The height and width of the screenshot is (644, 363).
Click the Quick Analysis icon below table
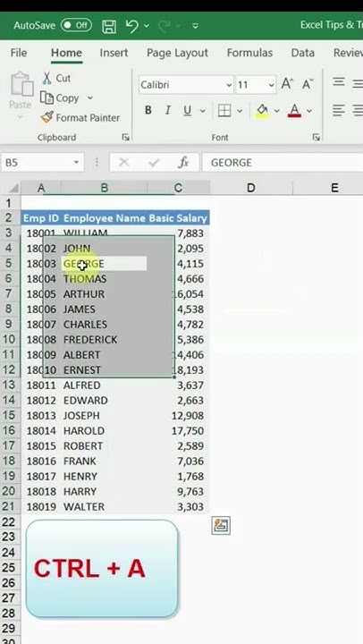tap(221, 525)
